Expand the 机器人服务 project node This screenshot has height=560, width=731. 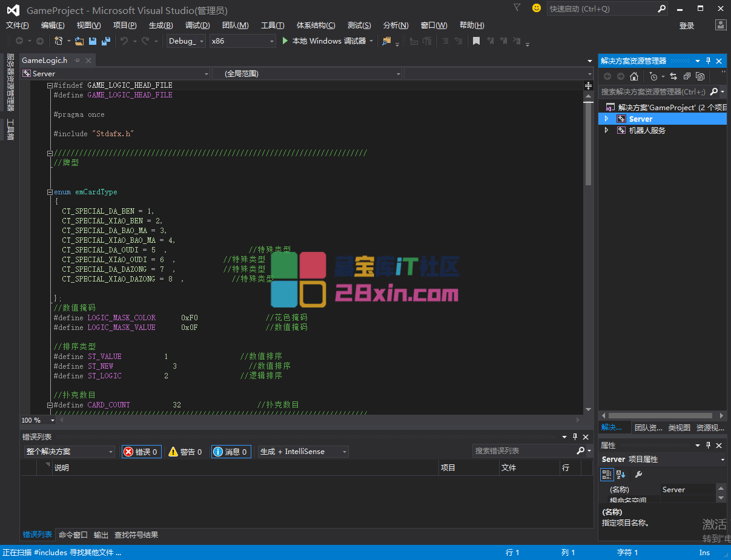[606, 130]
